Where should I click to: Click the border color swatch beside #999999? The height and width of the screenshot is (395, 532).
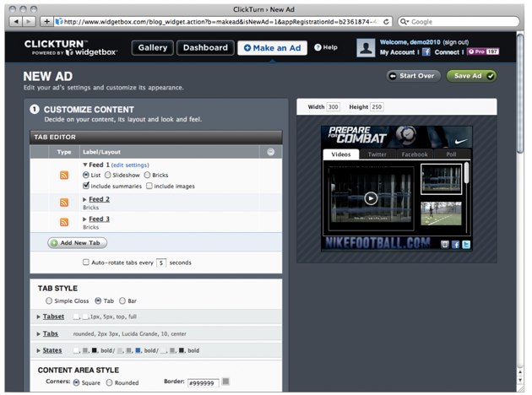point(225,381)
